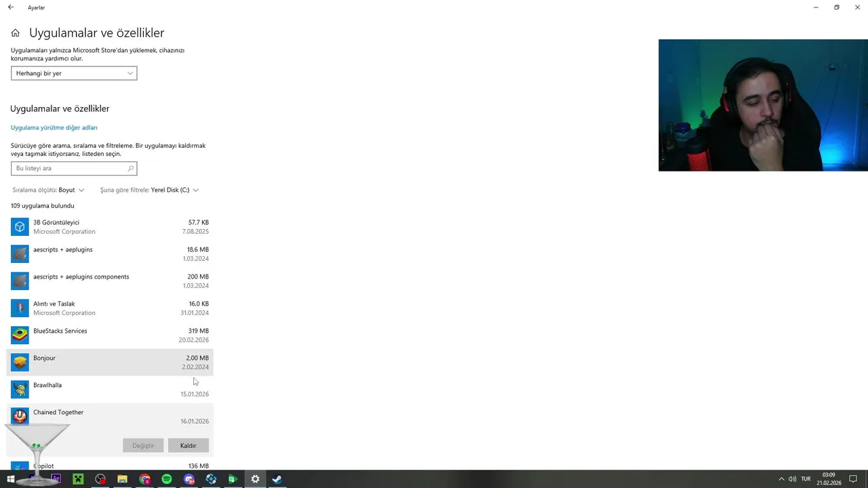This screenshot has width=868, height=488.
Task: Open File Explorer from the taskbar
Action: (122, 479)
